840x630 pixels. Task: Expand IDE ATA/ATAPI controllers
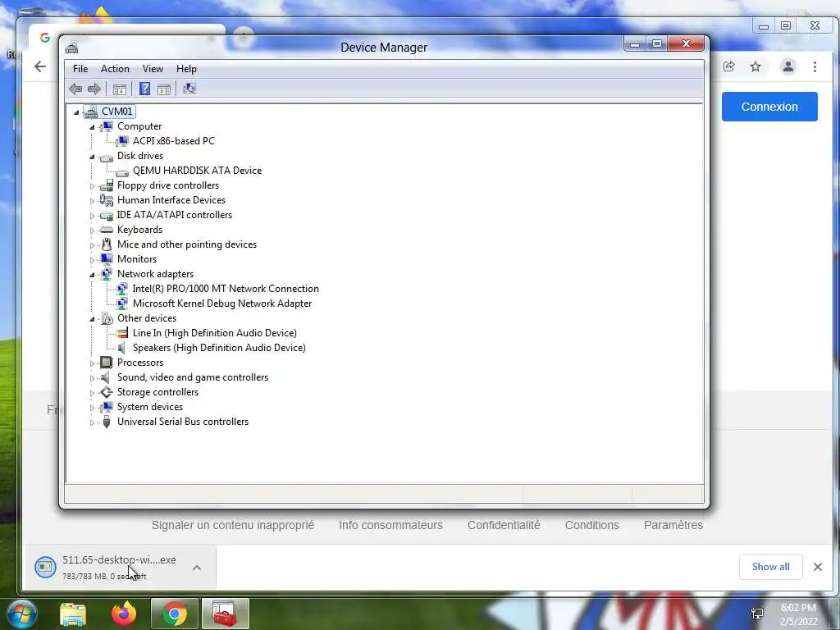click(92, 216)
